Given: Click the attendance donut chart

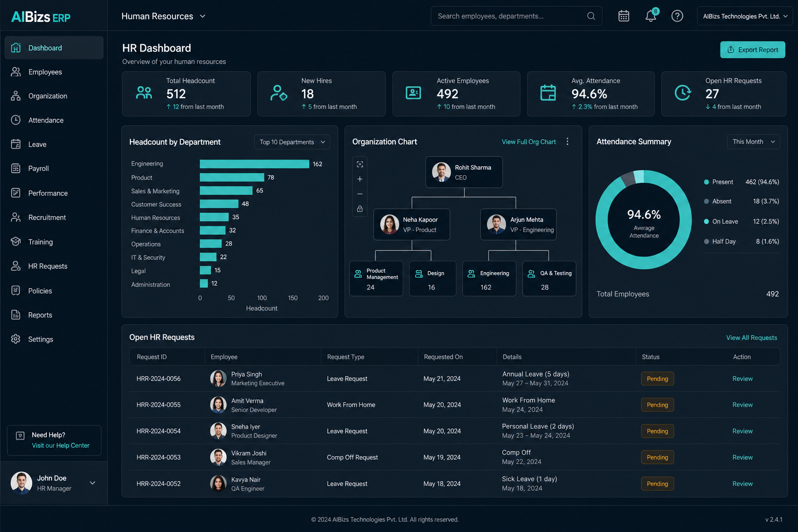Looking at the screenshot, I should (644, 220).
